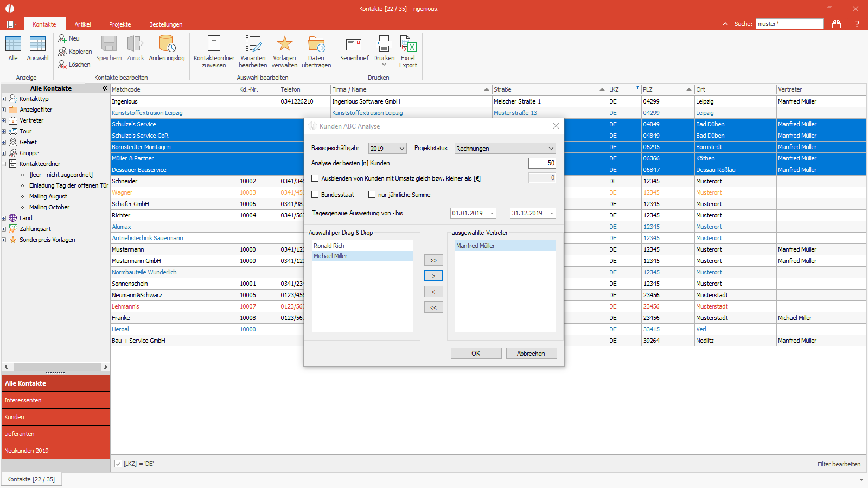Open Varianten bearbeiten
Viewport: 868px width, 488px height.
tap(253, 52)
